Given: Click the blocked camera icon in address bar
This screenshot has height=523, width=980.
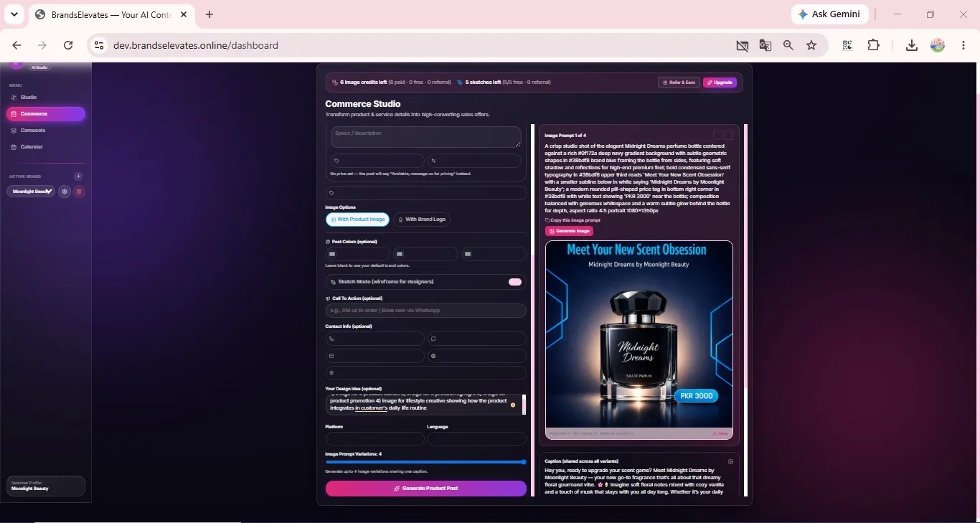Looking at the screenshot, I should click(743, 45).
